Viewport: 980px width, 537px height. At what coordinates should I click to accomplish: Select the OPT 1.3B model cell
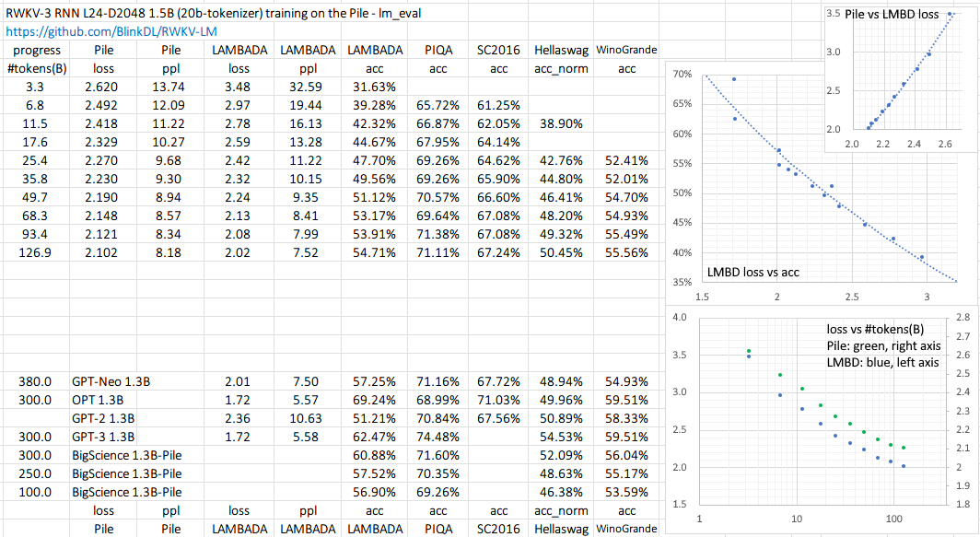click(x=98, y=401)
